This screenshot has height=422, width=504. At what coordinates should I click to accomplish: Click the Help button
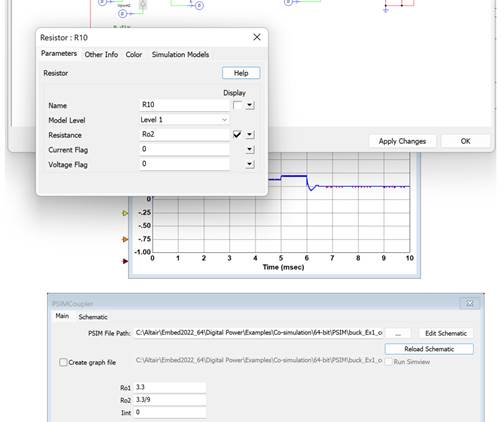click(x=241, y=73)
